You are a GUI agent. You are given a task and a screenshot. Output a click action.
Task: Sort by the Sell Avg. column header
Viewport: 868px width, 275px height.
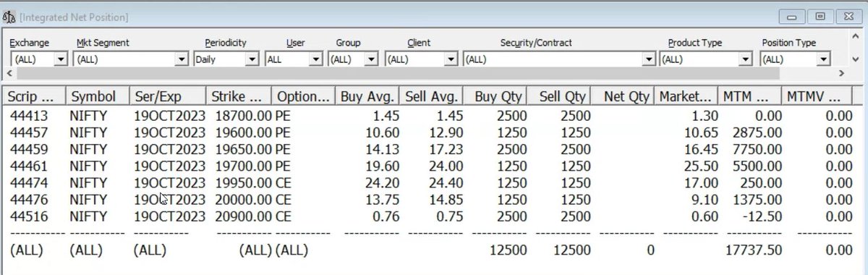[x=432, y=96]
